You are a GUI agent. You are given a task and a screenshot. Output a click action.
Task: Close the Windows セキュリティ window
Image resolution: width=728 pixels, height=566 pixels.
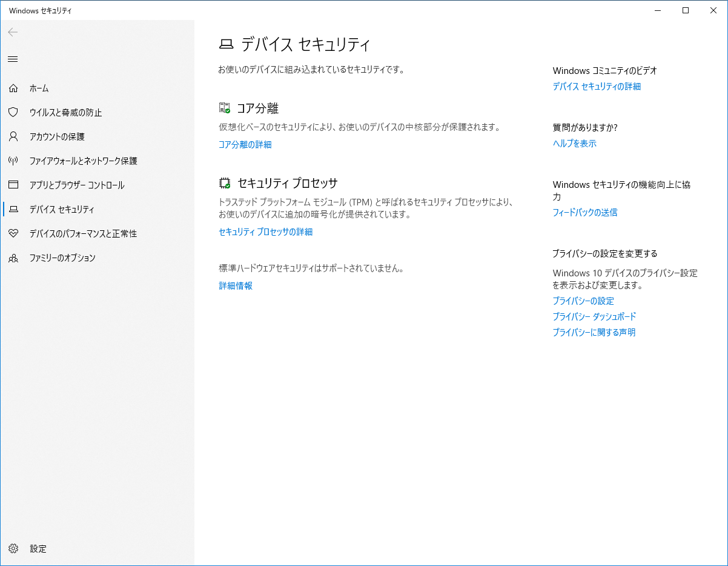point(713,10)
